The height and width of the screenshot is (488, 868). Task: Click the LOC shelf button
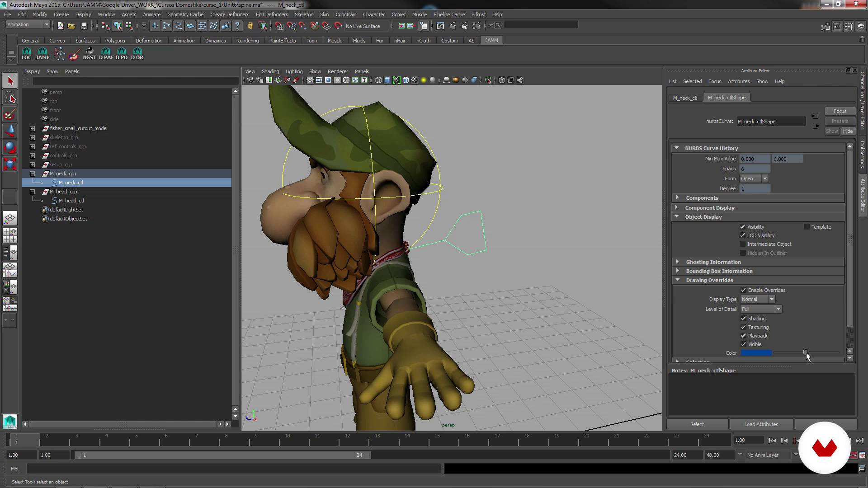pyautogui.click(x=27, y=53)
